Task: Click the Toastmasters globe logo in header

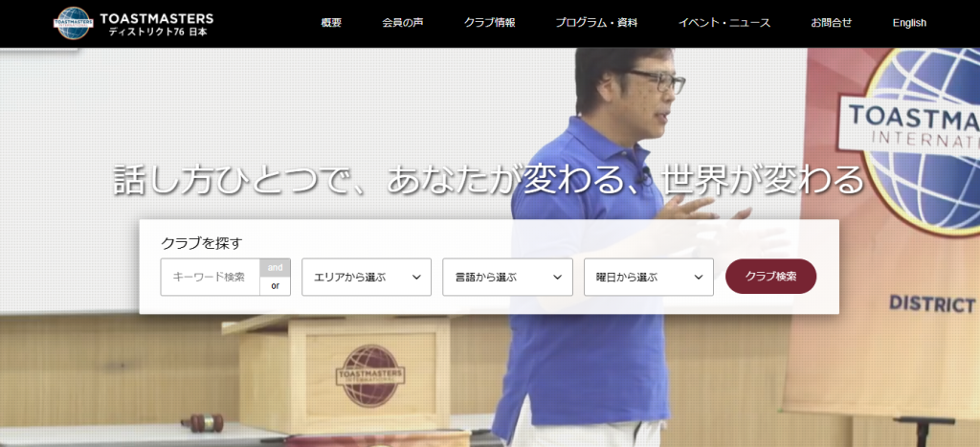Action: pyautogui.click(x=75, y=23)
